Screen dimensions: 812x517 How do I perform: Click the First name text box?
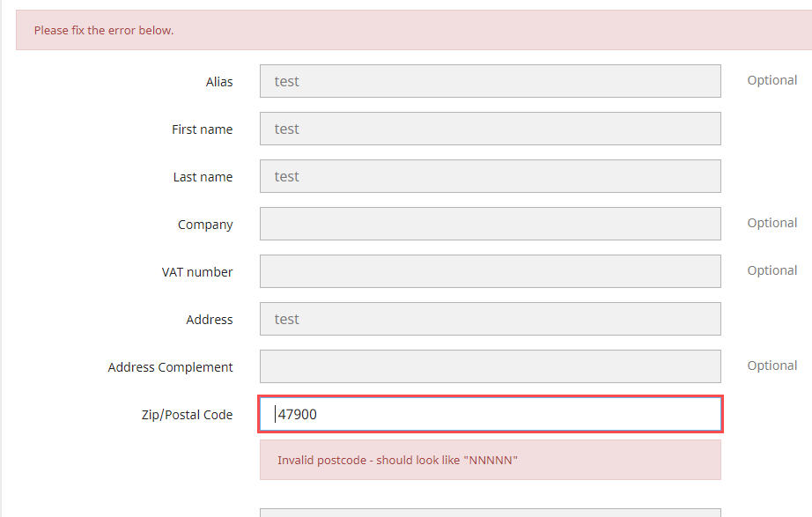point(490,129)
